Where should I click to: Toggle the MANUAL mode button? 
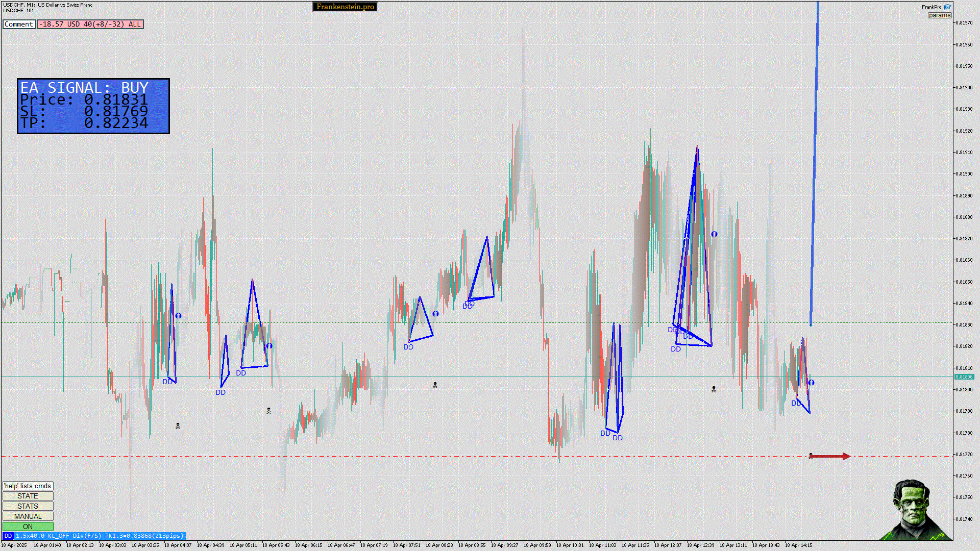(28, 516)
